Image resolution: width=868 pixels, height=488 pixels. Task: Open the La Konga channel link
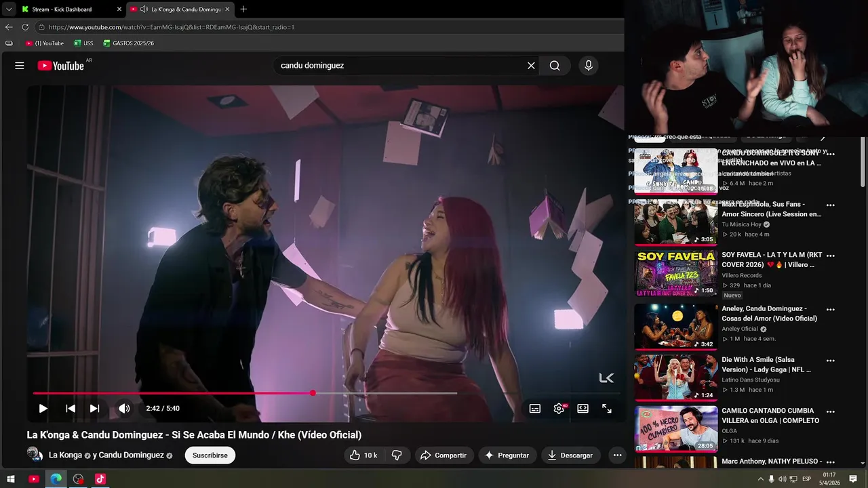click(65, 455)
